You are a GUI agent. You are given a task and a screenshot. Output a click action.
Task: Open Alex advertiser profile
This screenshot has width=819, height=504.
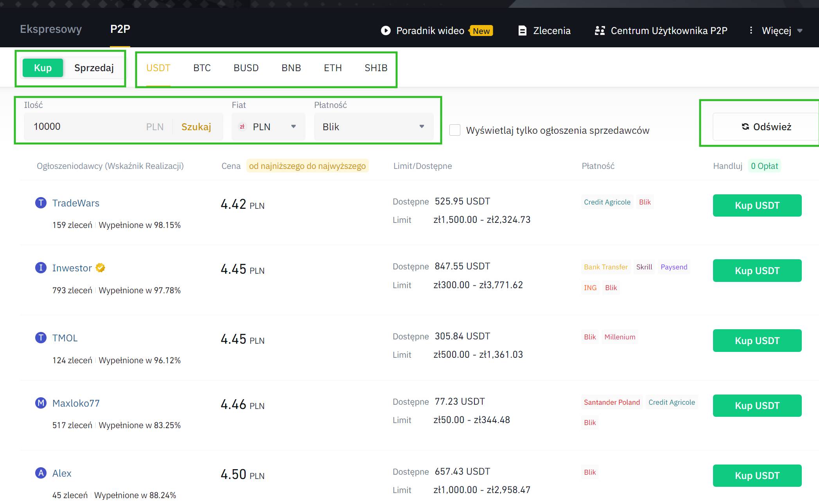point(62,473)
